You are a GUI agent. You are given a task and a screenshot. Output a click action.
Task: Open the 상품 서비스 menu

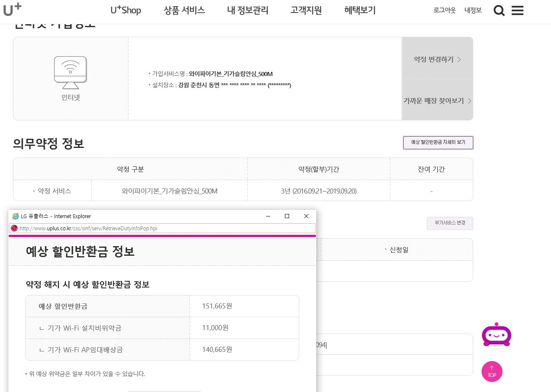(184, 10)
